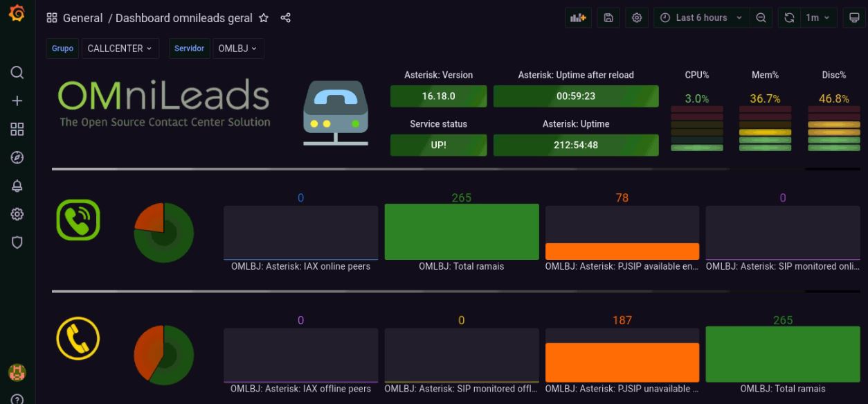Open the Last 6 hours time picker
The width and height of the screenshot is (868, 404).
point(700,18)
